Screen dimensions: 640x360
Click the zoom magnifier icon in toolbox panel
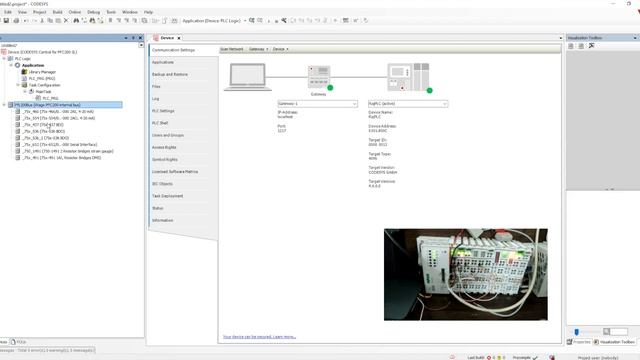point(607,331)
